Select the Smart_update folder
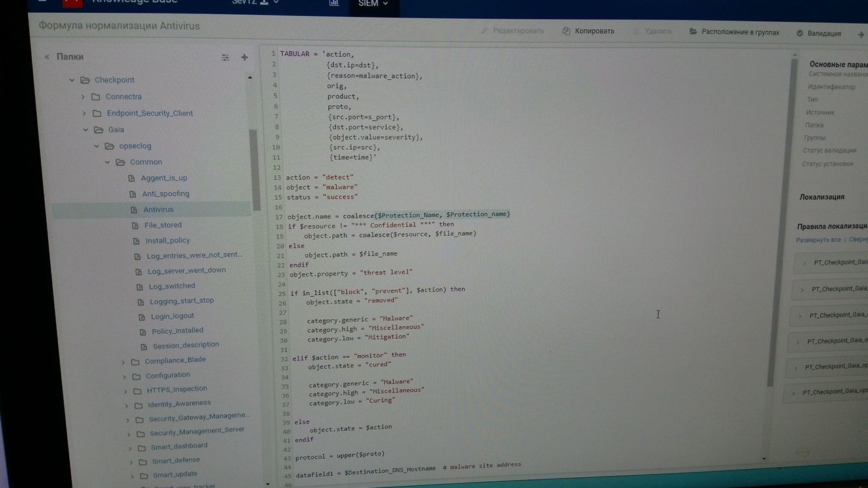Image resolution: width=868 pixels, height=488 pixels. pos(175,475)
